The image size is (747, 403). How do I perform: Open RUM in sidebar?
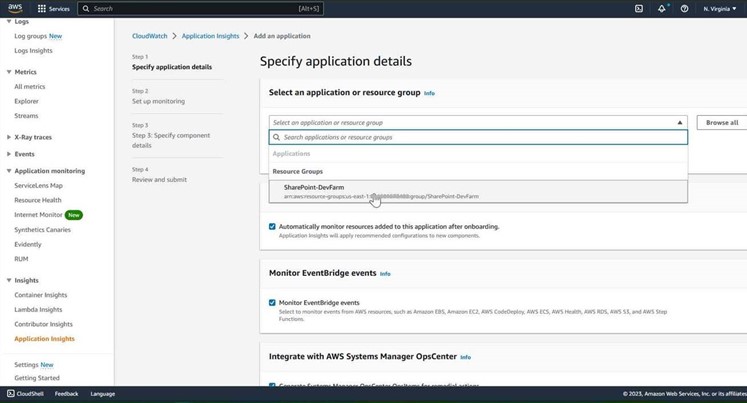pos(21,259)
